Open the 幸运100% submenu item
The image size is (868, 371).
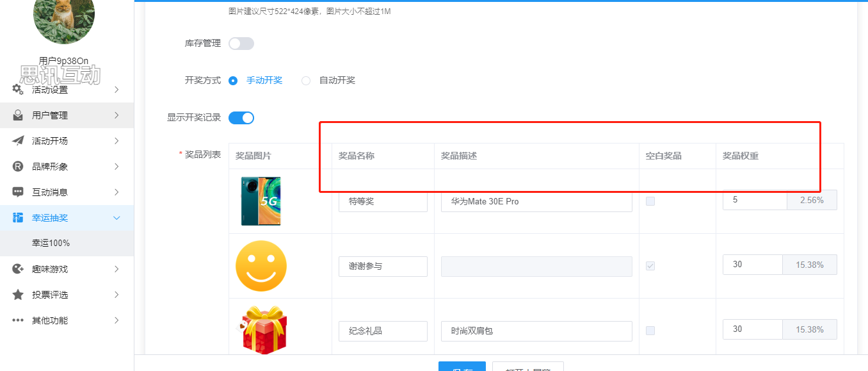pyautogui.click(x=51, y=243)
